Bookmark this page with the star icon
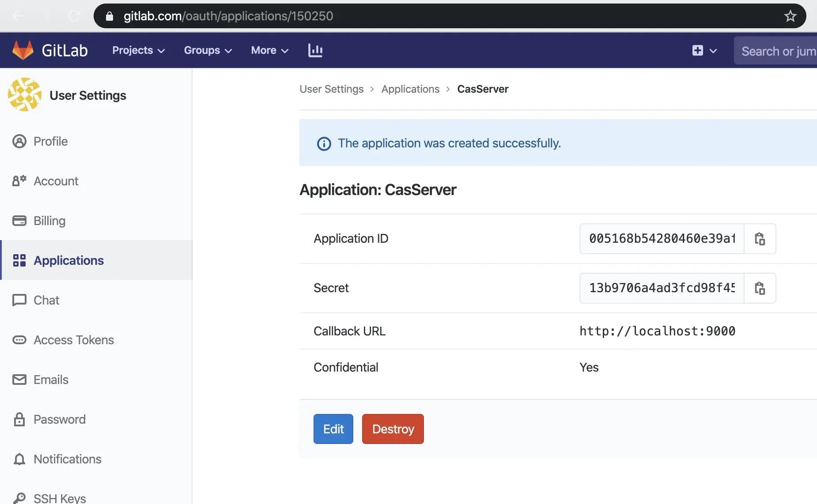This screenshot has height=504, width=817. pos(790,16)
